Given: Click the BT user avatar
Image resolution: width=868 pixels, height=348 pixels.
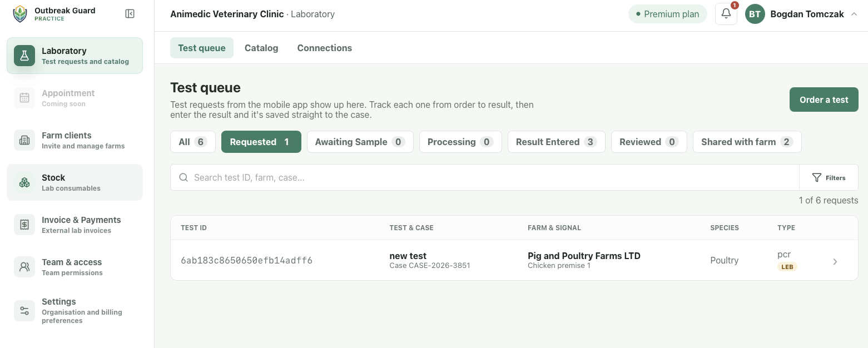Looking at the screenshot, I should point(755,14).
